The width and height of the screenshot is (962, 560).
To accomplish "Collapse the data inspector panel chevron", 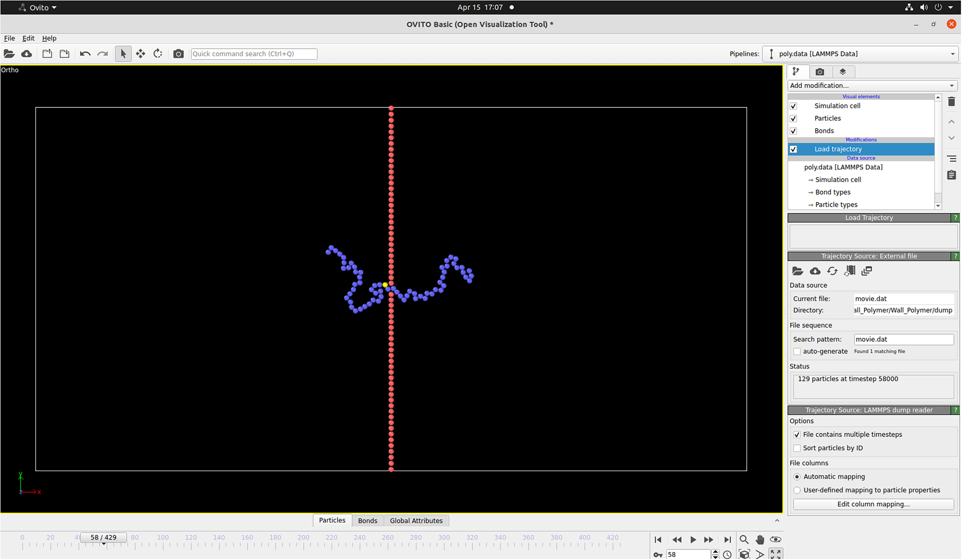I will [x=777, y=521].
